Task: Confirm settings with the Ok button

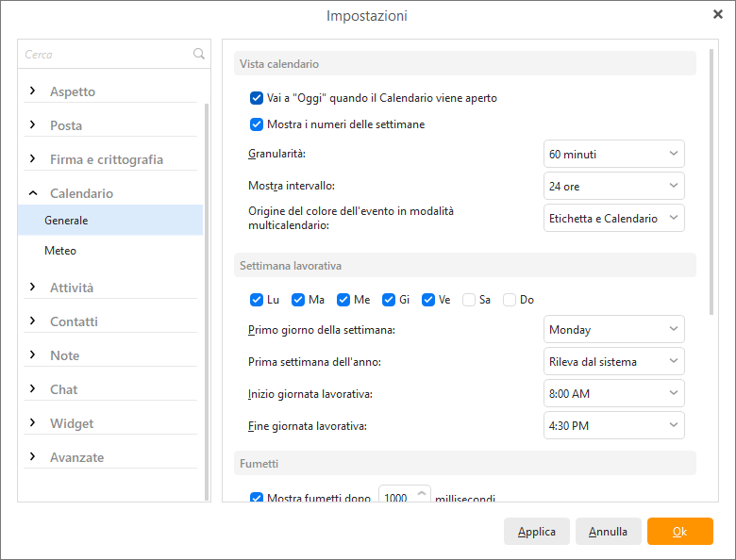Action: 679,532
